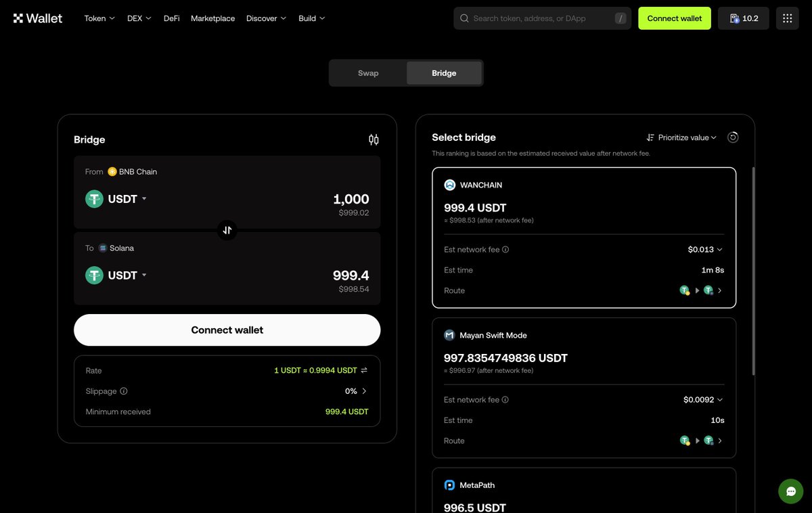Open the apps grid icon top right
812x513 pixels.
786,18
